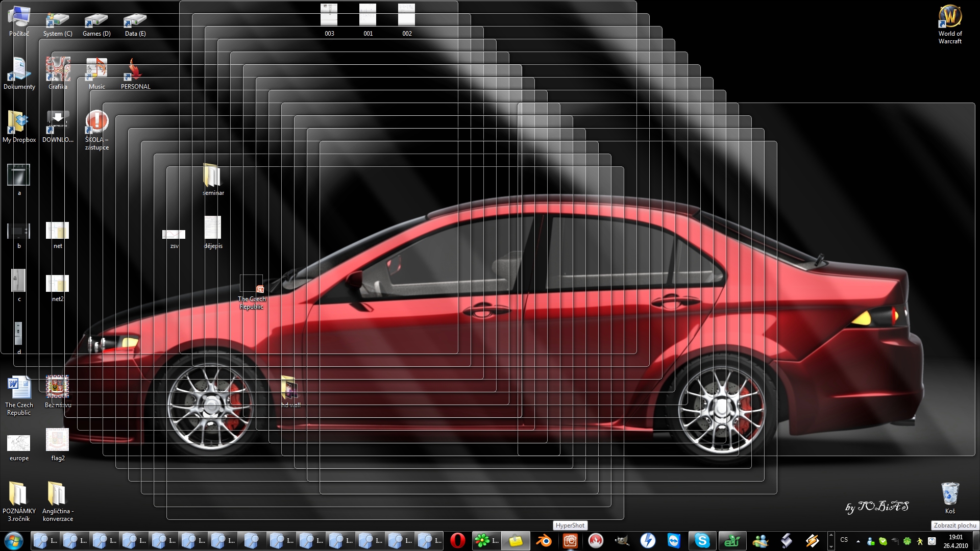Select the 002 file icon
This screenshot has height=551, width=980.
(407, 20)
